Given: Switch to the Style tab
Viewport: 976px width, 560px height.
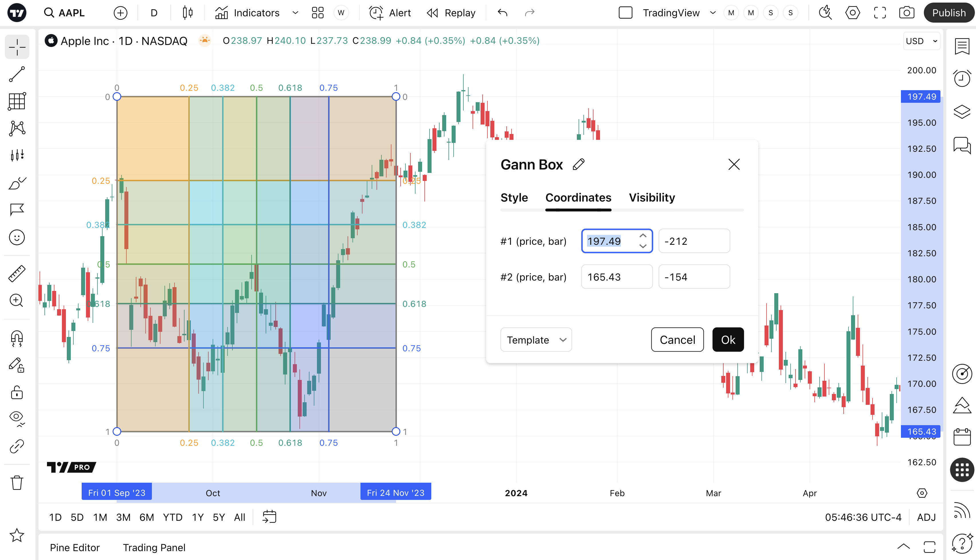Looking at the screenshot, I should point(514,197).
